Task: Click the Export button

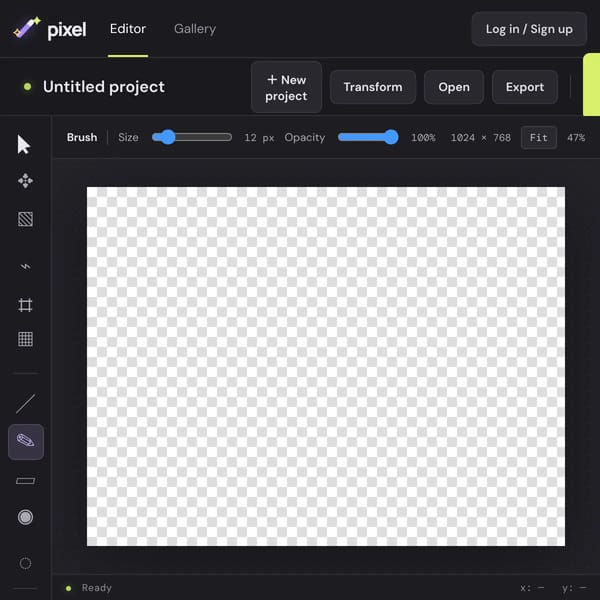Action: tap(525, 87)
